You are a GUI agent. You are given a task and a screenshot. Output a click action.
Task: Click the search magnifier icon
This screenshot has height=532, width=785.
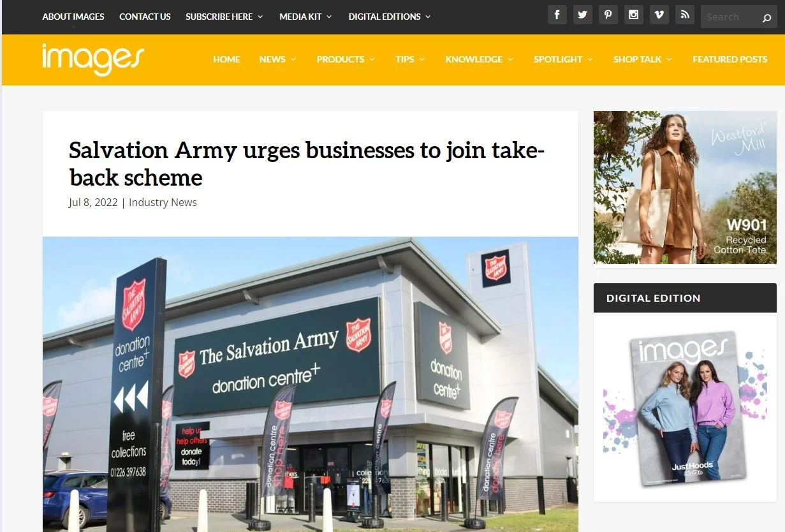point(767,18)
